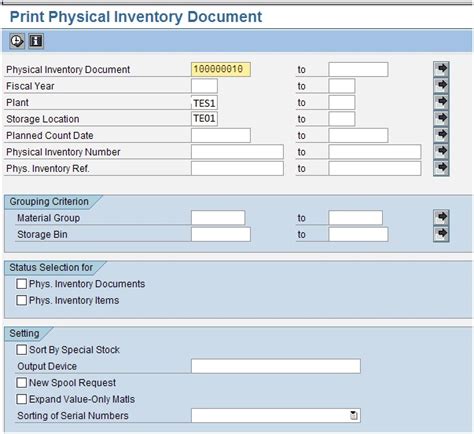Click the Execute clock icon
Image resolution: width=474 pixels, height=434 pixels.
(x=17, y=41)
